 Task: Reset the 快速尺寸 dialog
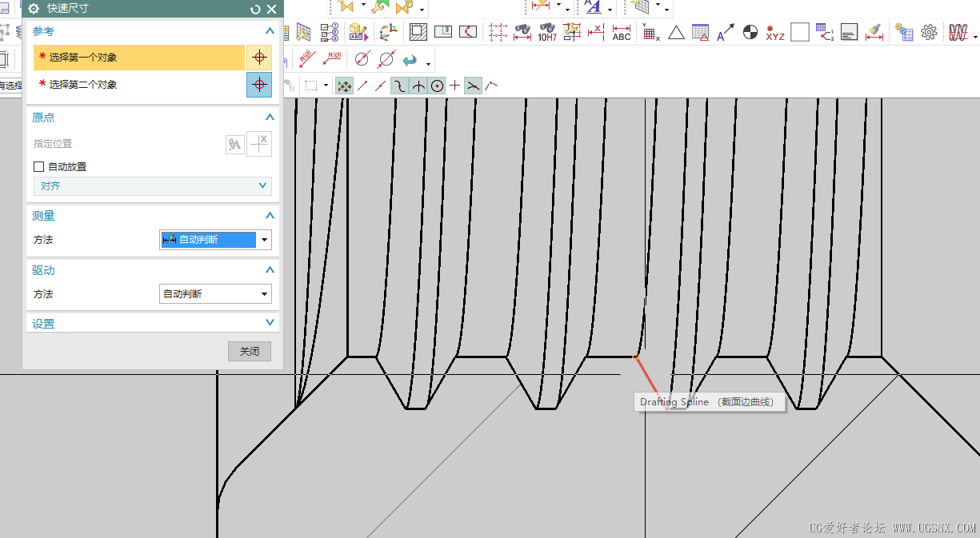tap(255, 9)
